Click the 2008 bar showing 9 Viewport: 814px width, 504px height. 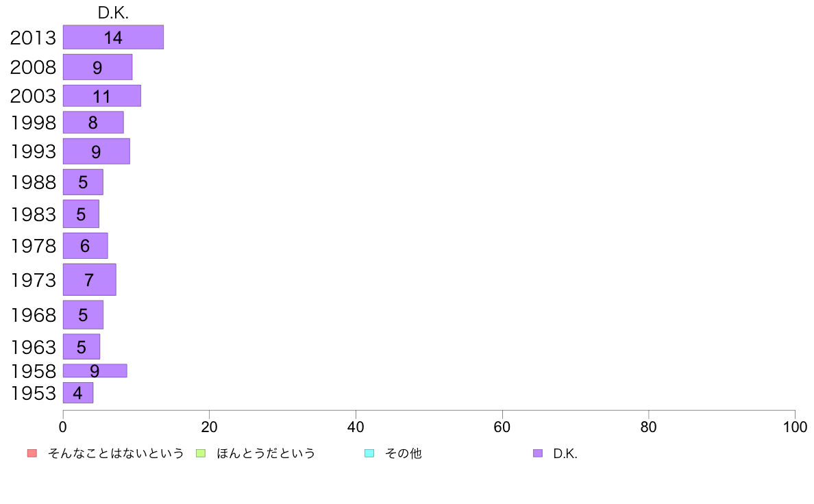coord(97,67)
